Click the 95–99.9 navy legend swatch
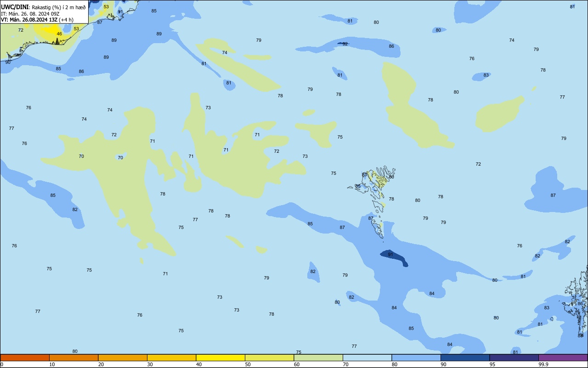Screen dimensions: 588x368 click(x=514, y=357)
